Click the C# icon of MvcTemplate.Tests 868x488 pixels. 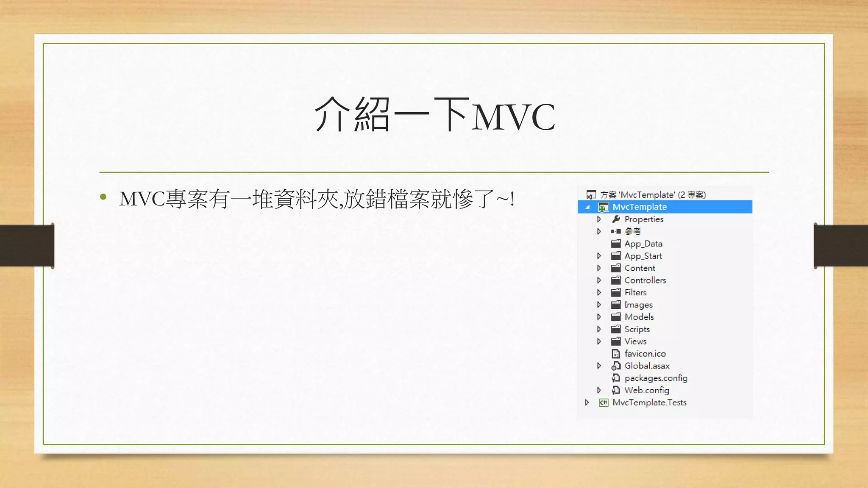pyautogui.click(x=604, y=402)
